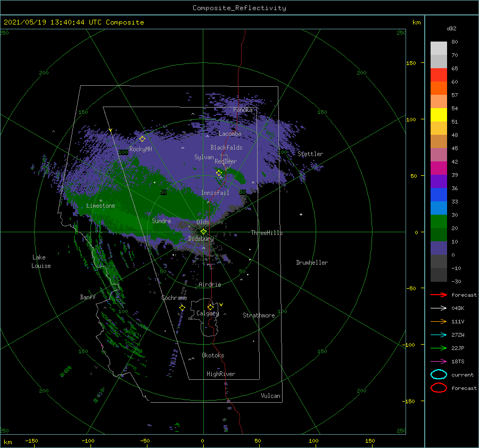This screenshot has height=448, width=479.
Task: Click the green 22JP arrow icon
Action: [x=439, y=348]
